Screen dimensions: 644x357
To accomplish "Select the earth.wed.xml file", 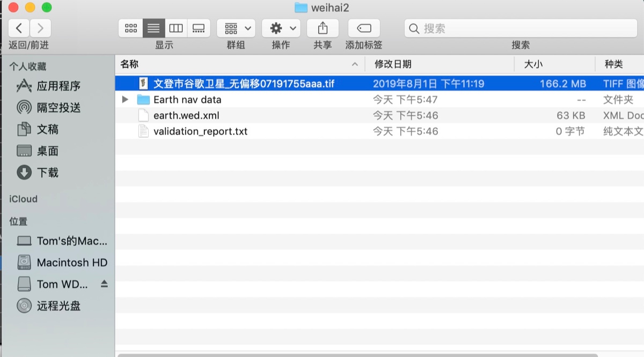I will (x=186, y=116).
